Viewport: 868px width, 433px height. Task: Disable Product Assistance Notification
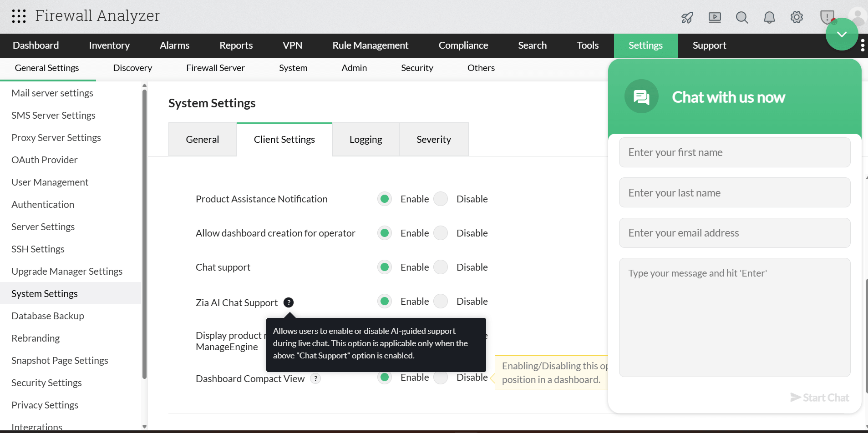(x=441, y=199)
